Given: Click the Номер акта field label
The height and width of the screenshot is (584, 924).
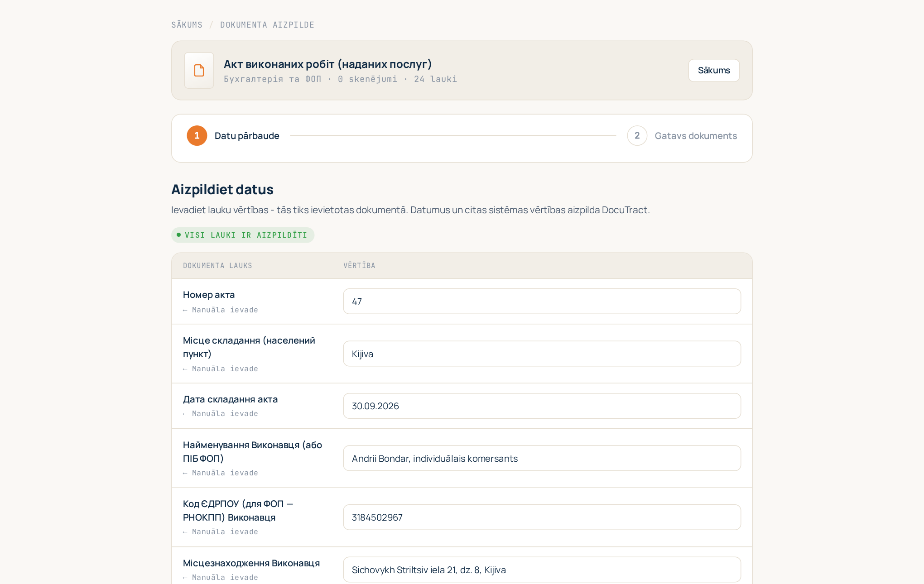Looking at the screenshot, I should coord(209,295).
